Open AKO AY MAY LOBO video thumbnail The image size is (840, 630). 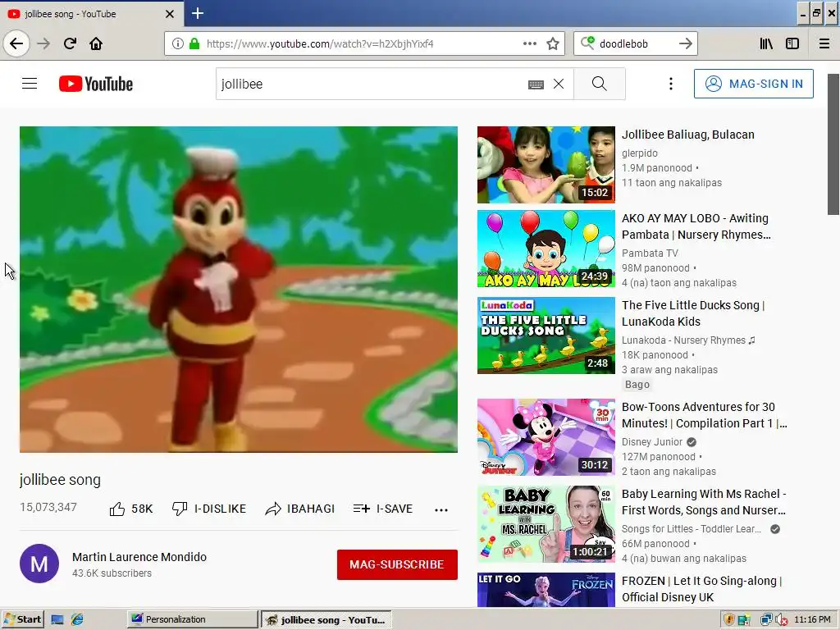point(546,249)
